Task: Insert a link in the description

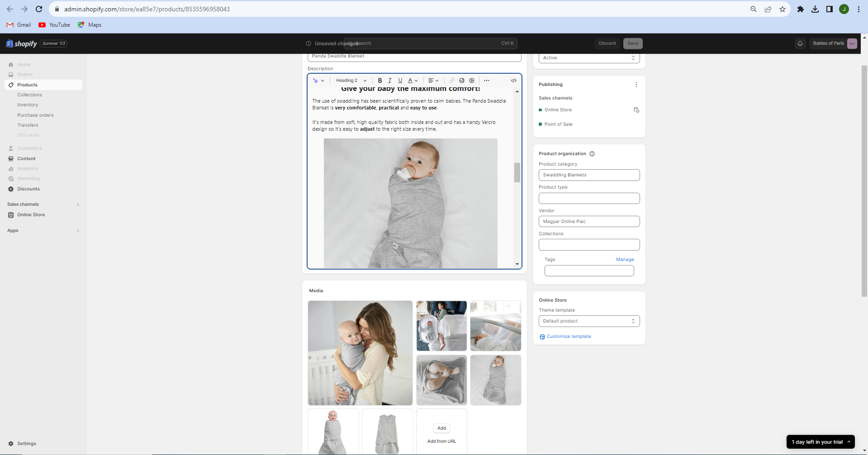Action: pyautogui.click(x=452, y=81)
